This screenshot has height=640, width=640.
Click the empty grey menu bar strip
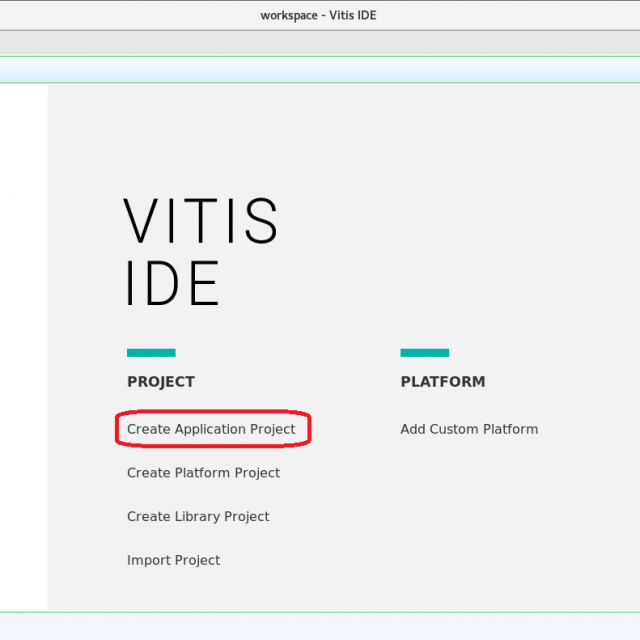[x=319, y=42]
